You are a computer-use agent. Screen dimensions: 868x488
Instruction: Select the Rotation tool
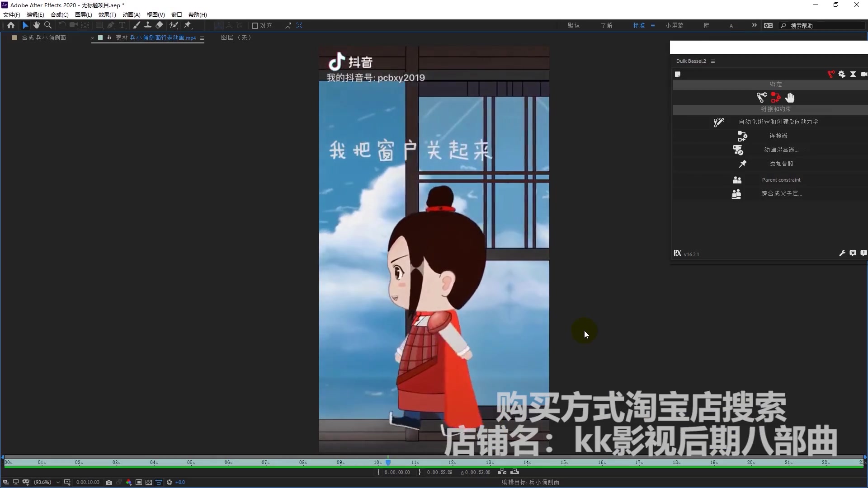(x=62, y=25)
